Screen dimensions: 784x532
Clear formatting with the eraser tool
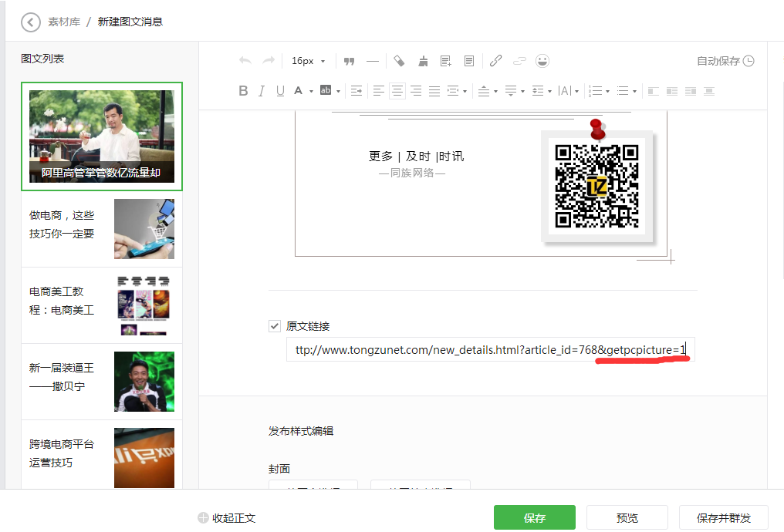[399, 60]
